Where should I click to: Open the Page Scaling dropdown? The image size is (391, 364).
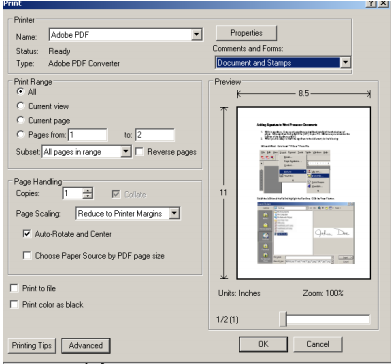tap(174, 214)
